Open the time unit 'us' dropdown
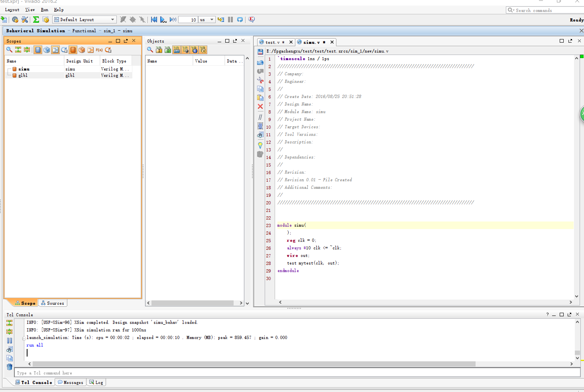584x392 pixels. pyautogui.click(x=212, y=20)
